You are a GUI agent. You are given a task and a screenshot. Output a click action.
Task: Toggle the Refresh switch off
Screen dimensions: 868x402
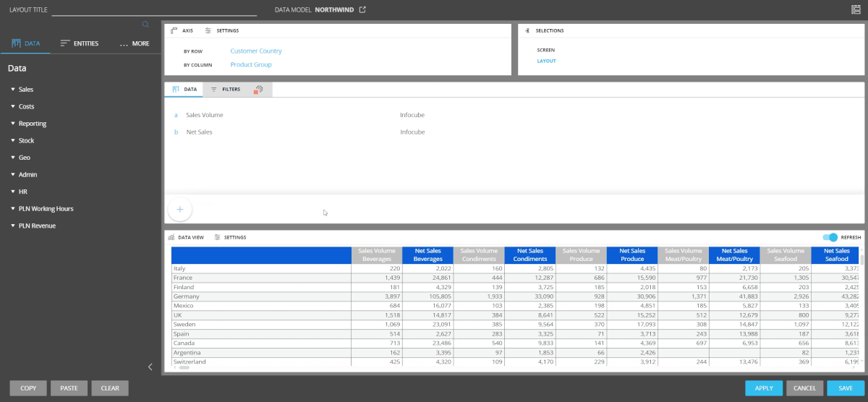click(x=830, y=237)
